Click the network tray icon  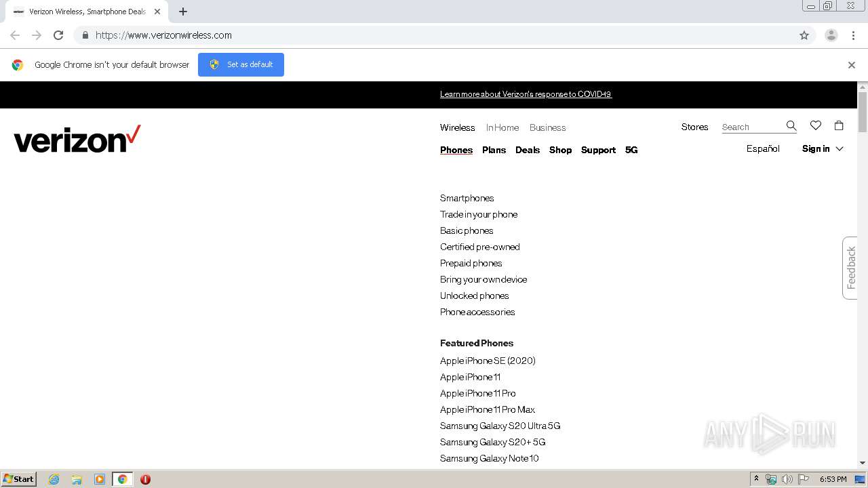point(771,479)
